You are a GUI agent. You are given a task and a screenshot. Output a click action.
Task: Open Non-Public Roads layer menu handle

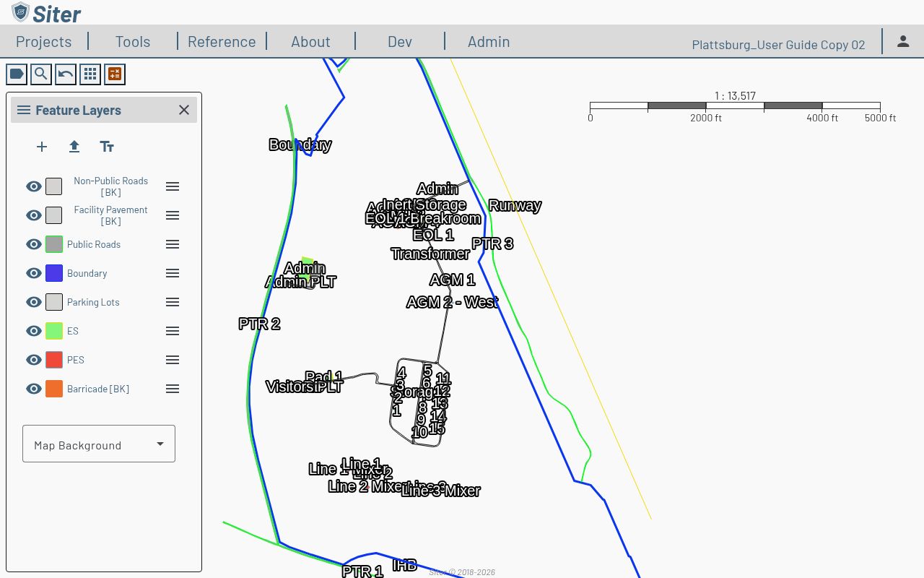coord(173,186)
